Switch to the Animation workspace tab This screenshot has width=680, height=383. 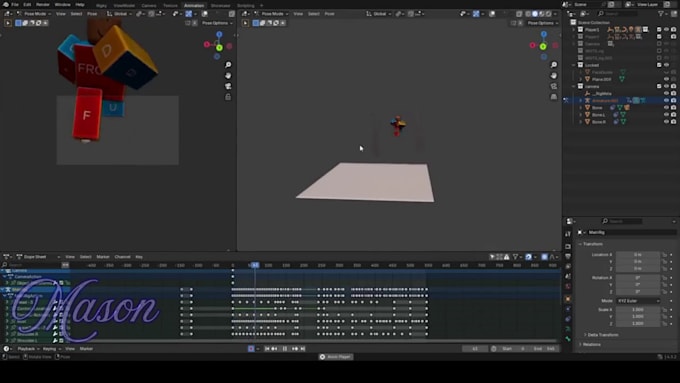click(x=194, y=5)
